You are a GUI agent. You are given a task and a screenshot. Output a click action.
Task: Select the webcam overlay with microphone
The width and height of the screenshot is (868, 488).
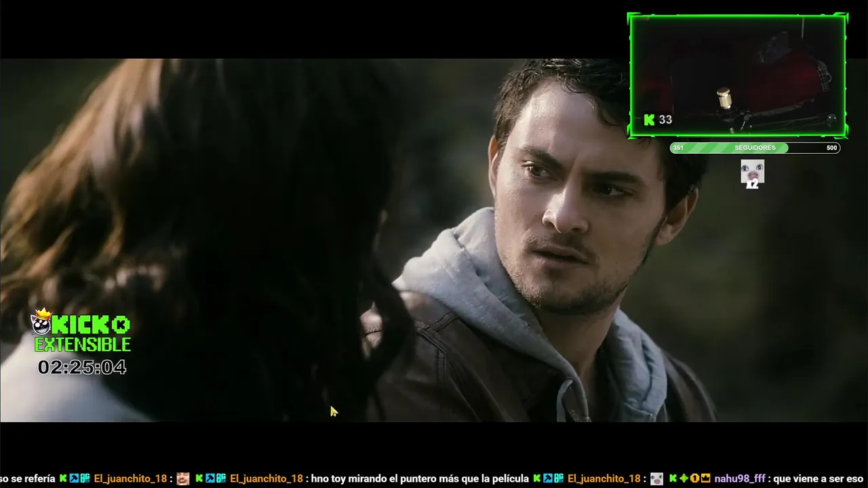[x=738, y=75]
